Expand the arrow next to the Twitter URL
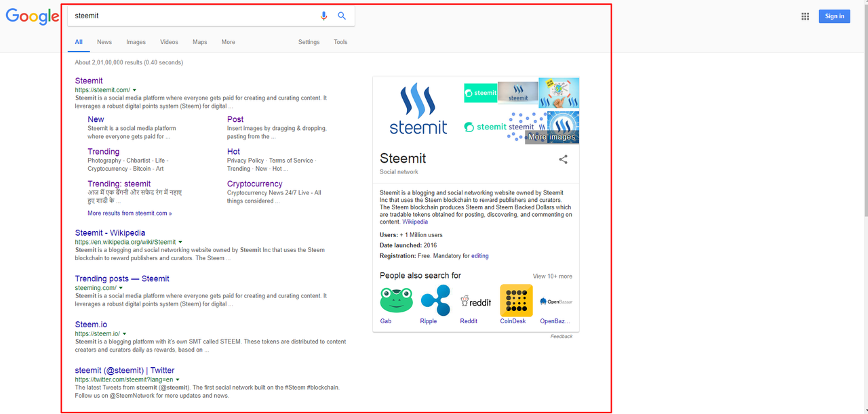The image size is (868, 414). (x=178, y=380)
